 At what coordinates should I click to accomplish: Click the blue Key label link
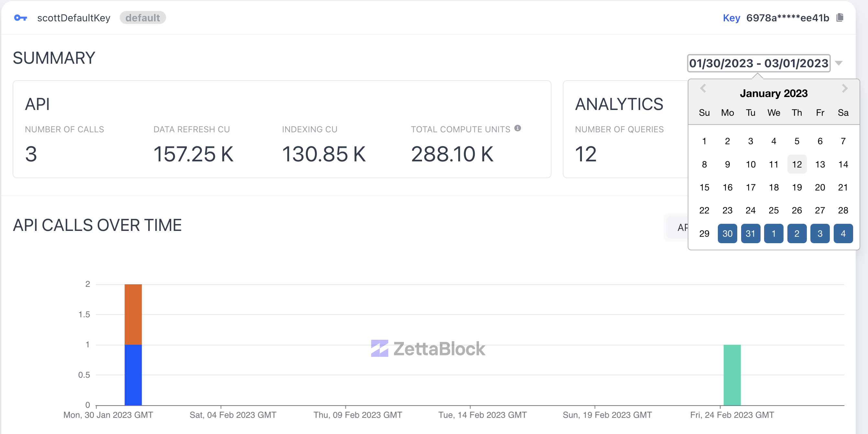click(731, 18)
